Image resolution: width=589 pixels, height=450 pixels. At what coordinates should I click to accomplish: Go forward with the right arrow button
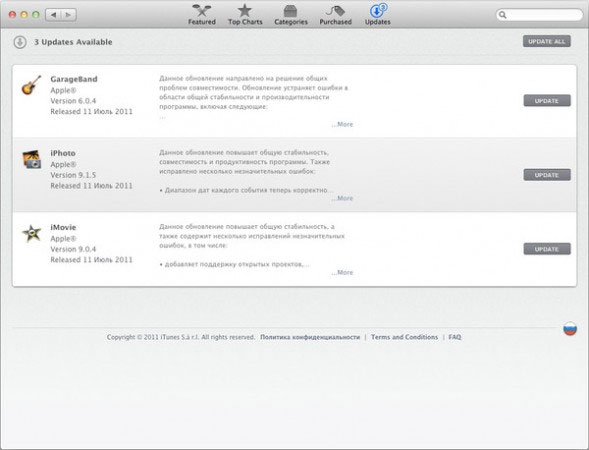(68, 15)
